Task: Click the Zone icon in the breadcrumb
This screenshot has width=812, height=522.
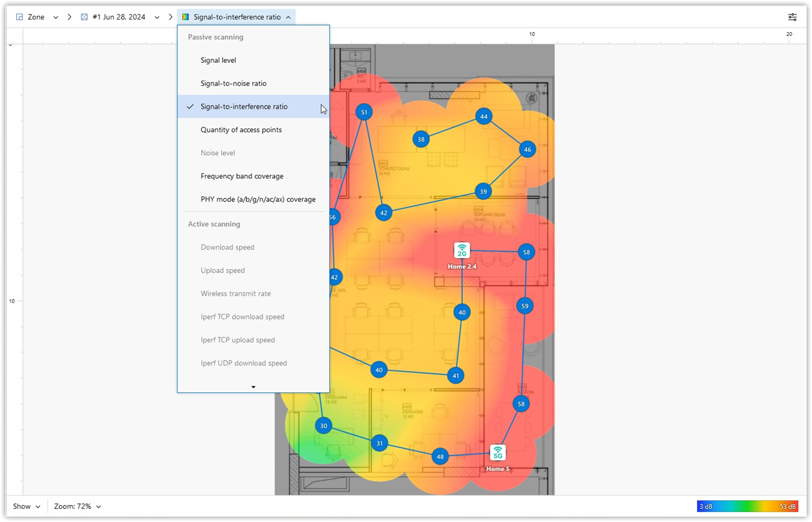Action: coord(18,16)
